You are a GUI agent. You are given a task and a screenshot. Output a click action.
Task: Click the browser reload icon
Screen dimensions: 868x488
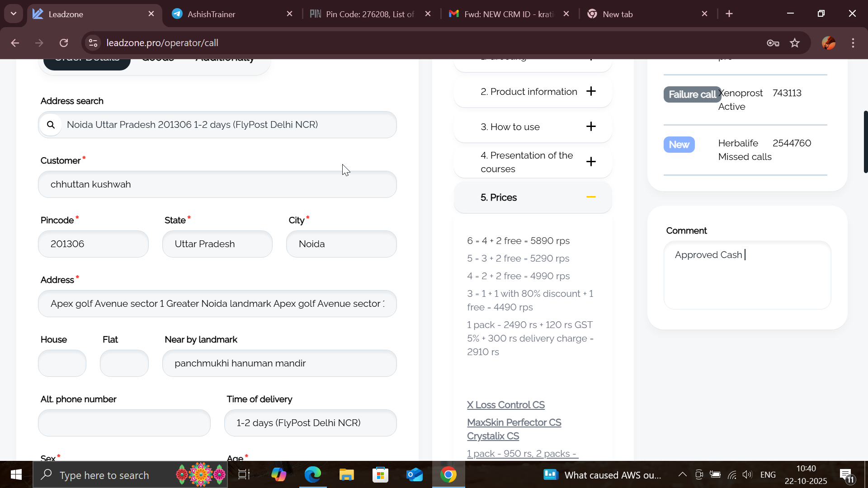64,43
